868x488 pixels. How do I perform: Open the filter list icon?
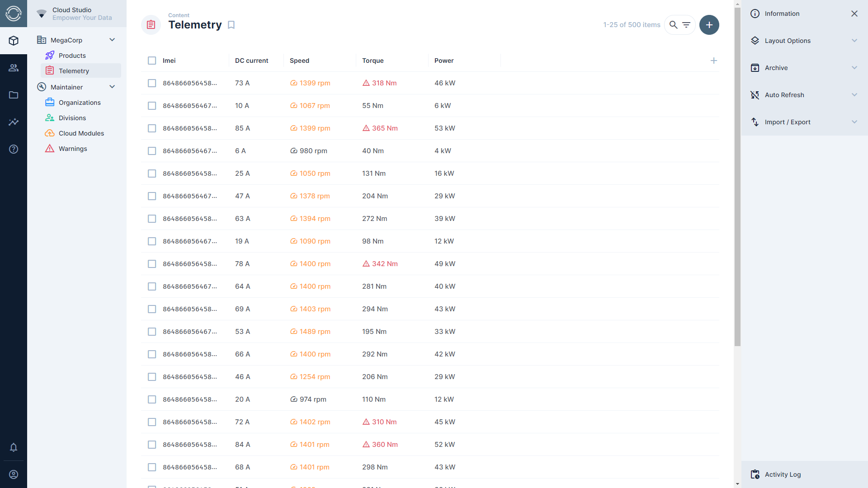tap(686, 25)
